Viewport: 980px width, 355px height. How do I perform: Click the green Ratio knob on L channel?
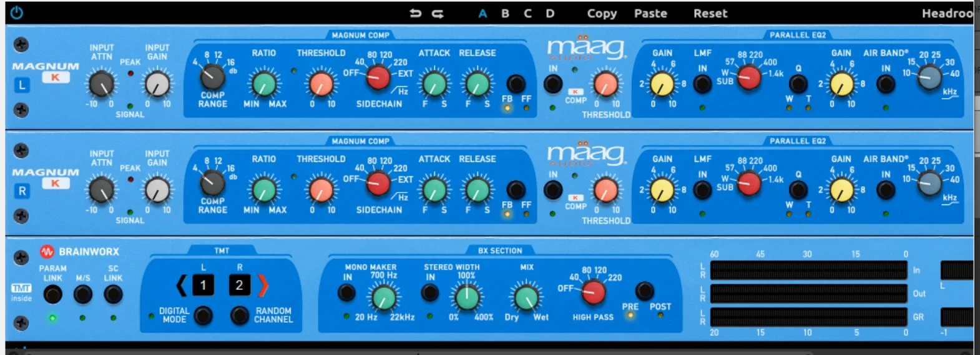(264, 84)
